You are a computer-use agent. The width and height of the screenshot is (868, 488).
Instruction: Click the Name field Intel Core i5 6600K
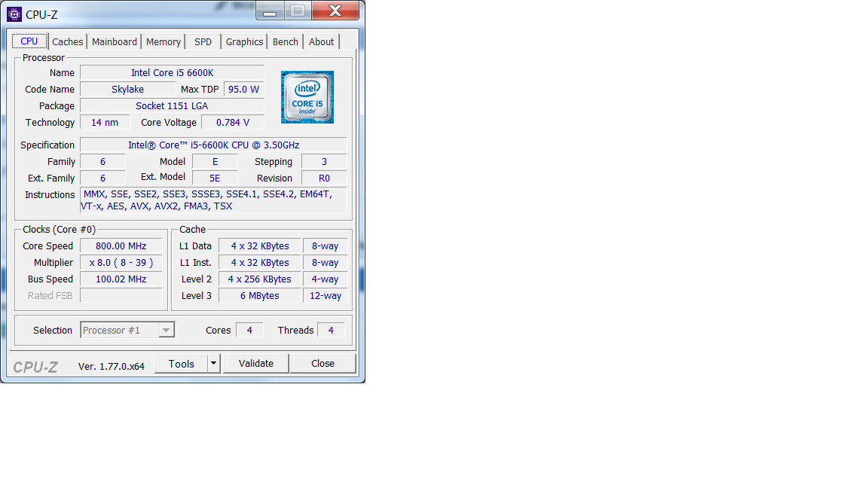[172, 72]
